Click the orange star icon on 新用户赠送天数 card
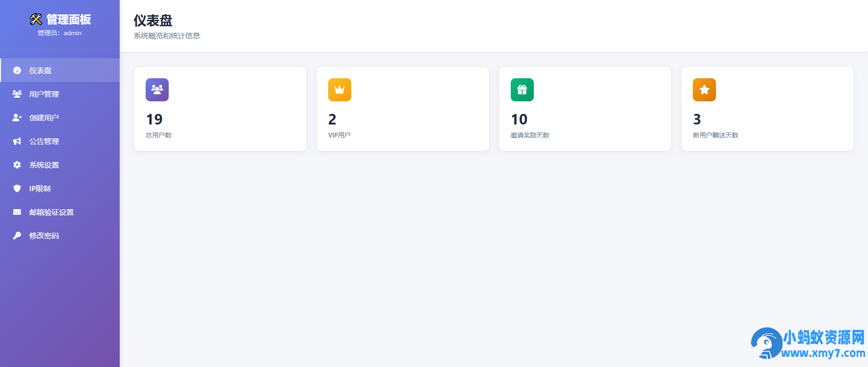868x367 pixels. [704, 90]
